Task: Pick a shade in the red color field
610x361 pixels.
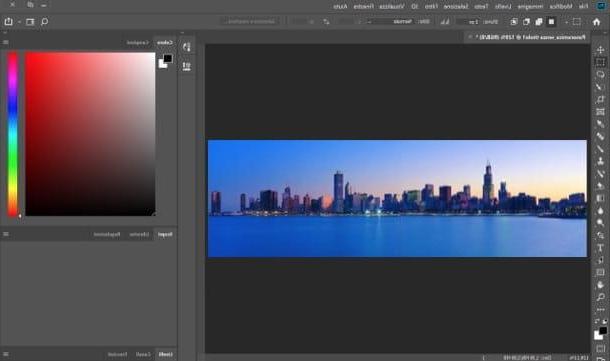Action: tap(90, 134)
